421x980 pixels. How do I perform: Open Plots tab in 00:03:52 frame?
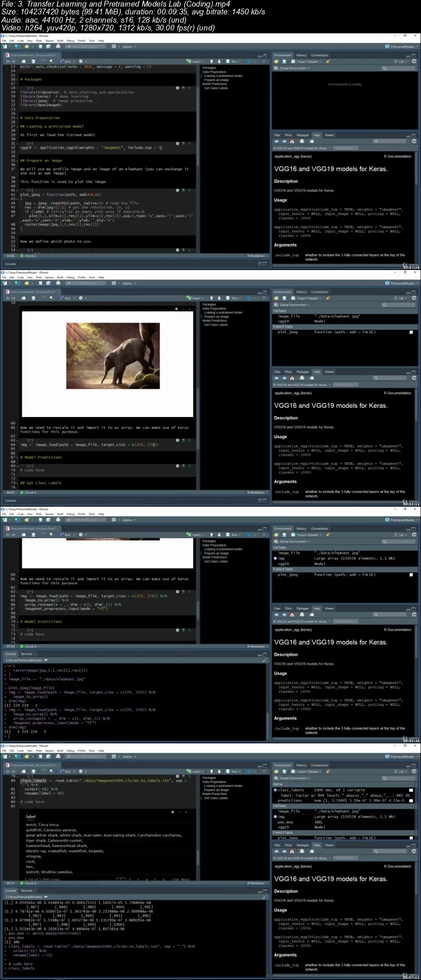click(288, 372)
